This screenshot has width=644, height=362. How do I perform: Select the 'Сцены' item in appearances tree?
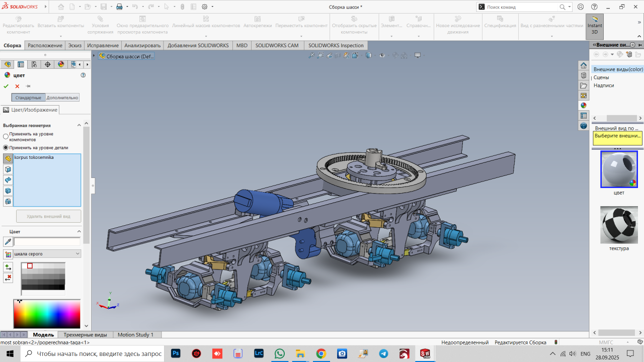[601, 77]
